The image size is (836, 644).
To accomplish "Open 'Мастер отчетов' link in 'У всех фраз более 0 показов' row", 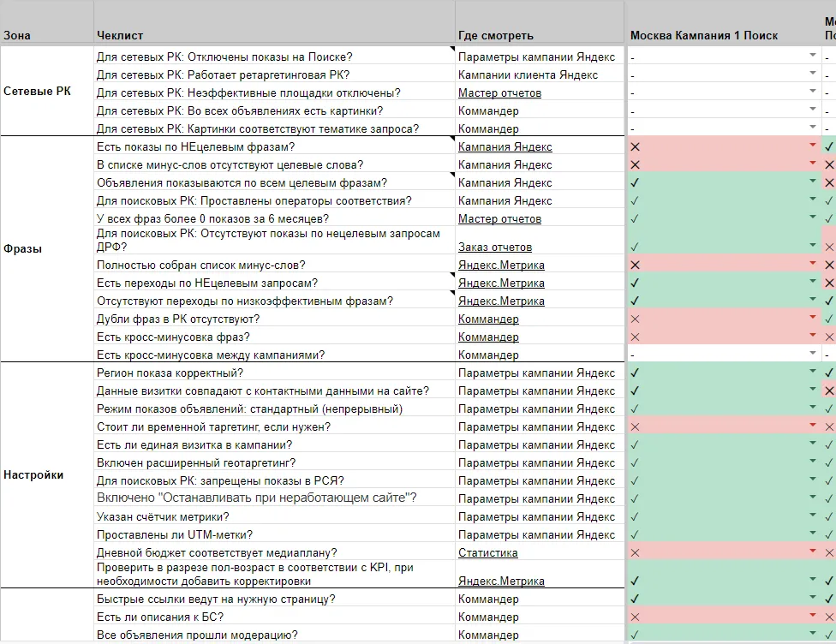I will pos(499,218).
